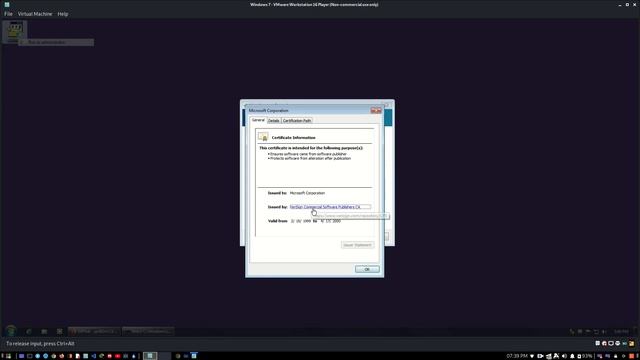
Task: Switch to the Details tab
Action: [273, 121]
